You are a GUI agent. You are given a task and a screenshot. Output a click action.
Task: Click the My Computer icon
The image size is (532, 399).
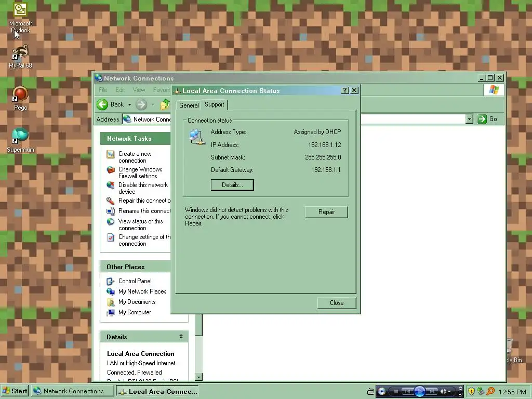pyautogui.click(x=111, y=312)
